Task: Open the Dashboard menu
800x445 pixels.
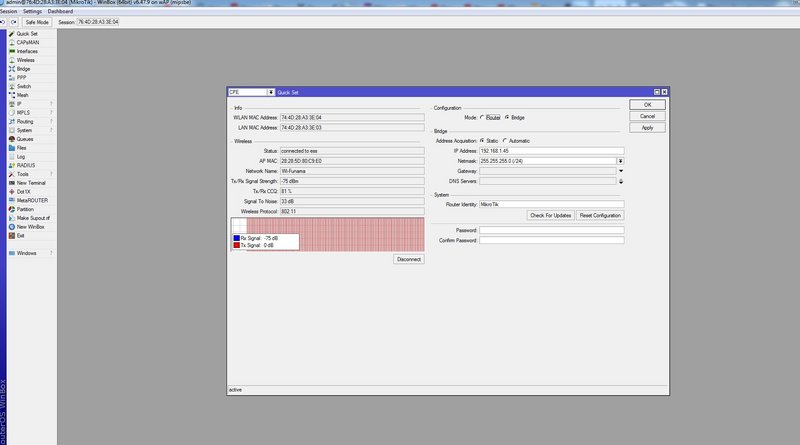Action: (60, 11)
